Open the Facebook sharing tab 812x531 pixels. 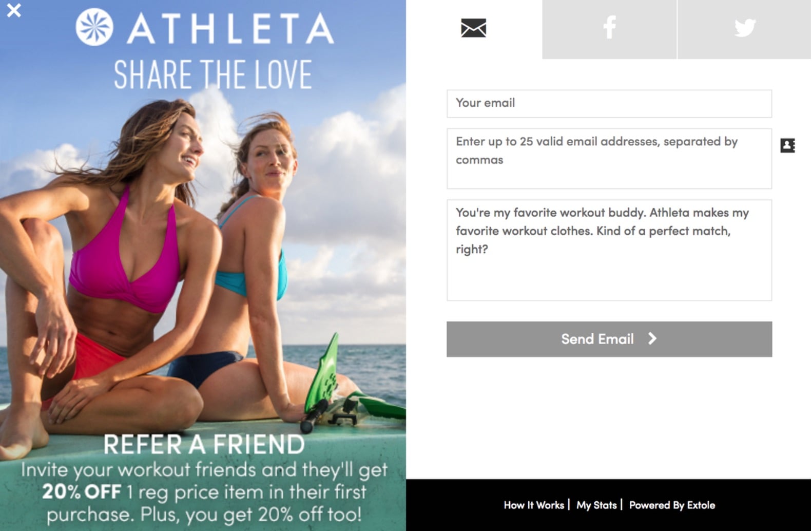(609, 29)
